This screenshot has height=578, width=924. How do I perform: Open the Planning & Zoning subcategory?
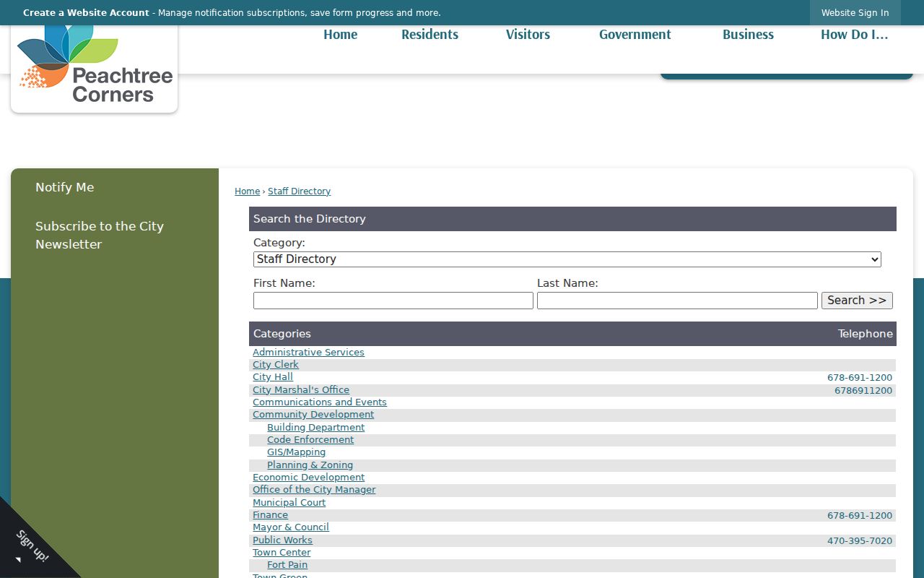(x=310, y=465)
